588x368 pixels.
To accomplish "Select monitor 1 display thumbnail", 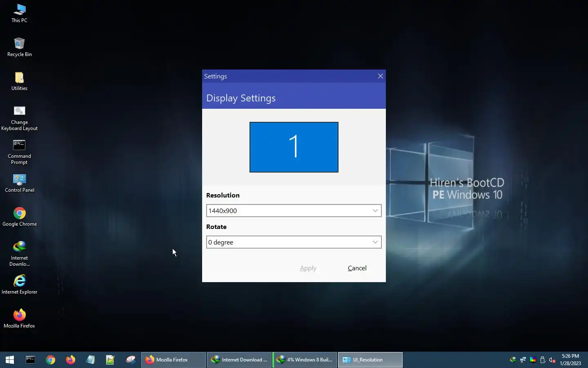I will [294, 147].
